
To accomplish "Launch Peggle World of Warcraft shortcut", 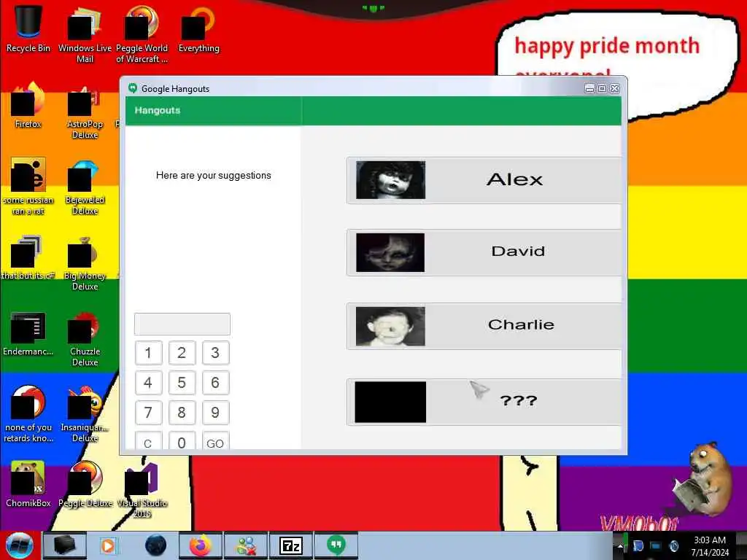I will pyautogui.click(x=142, y=34).
